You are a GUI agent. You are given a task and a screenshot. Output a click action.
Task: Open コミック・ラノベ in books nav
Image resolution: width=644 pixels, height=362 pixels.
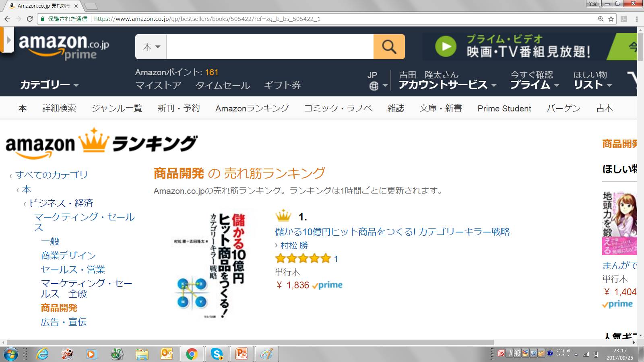pyautogui.click(x=338, y=108)
